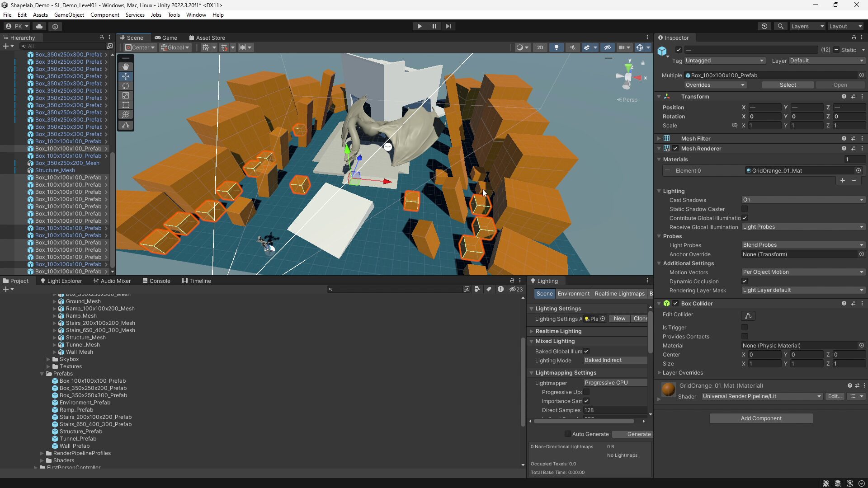
Task: Select the Move tool in scene toolbar
Action: point(126,76)
